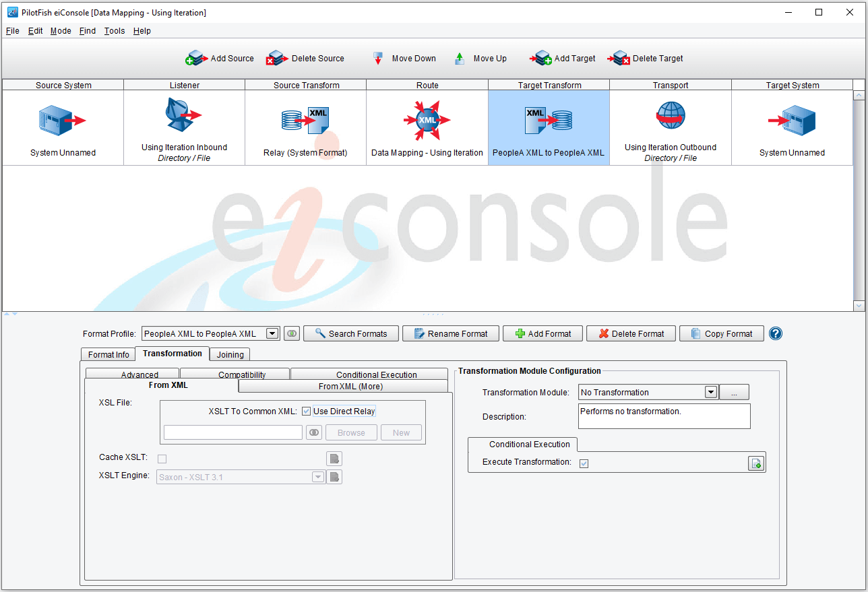
Task: Open the Conditional Execution tab on left panel
Action: 369,374
